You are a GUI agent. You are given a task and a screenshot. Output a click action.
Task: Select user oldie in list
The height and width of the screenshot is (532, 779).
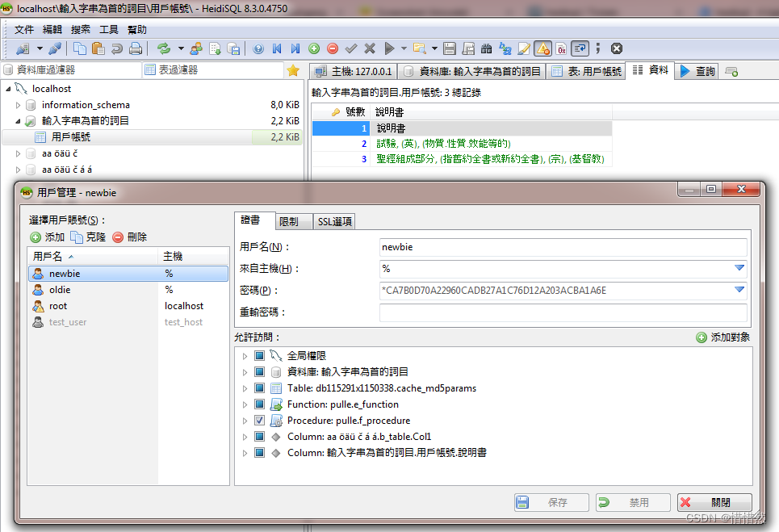(128, 290)
